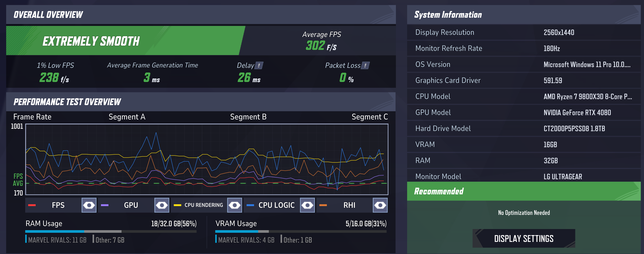Screen dimensions: 644x254
Task: Click the Extremely Smooth rating banner
Action: 91,40
